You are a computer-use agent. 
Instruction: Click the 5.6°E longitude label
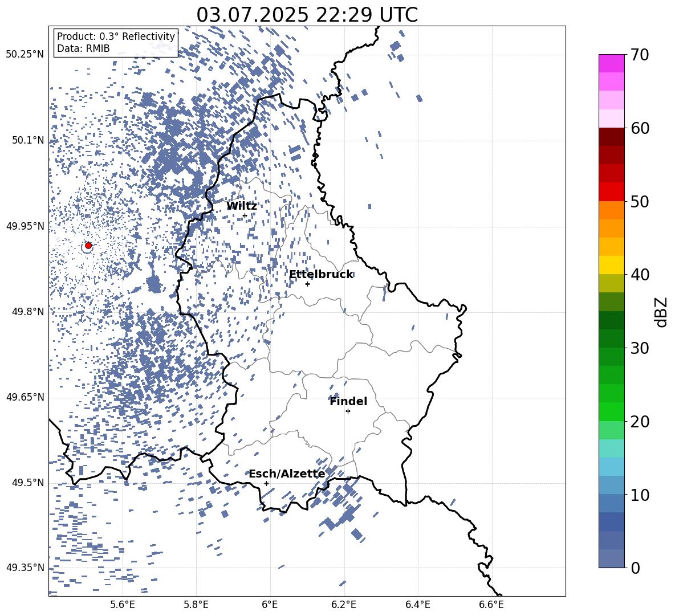123,605
